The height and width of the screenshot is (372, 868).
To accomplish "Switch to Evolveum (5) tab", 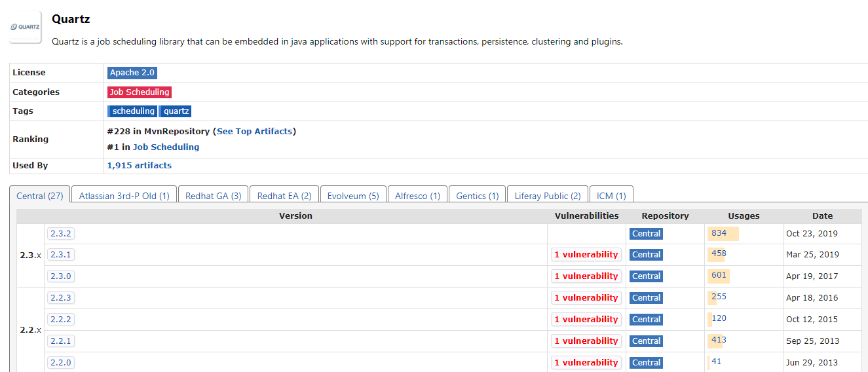I will click(353, 196).
